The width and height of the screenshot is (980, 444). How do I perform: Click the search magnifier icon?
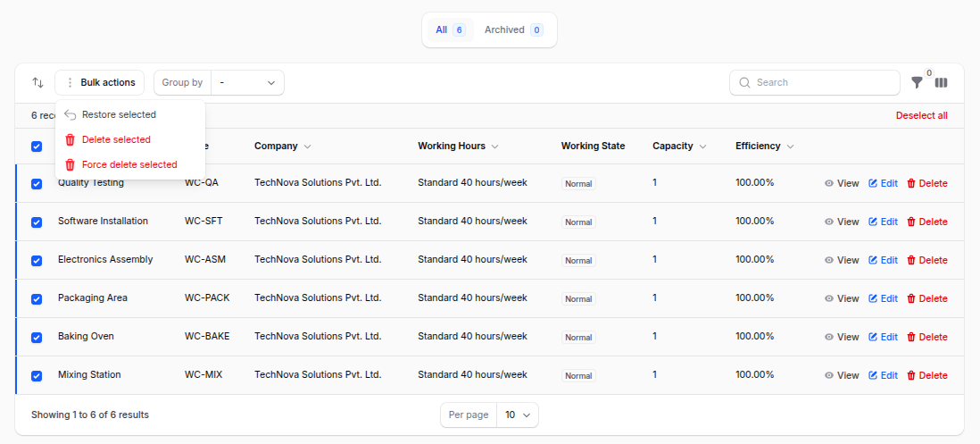[x=744, y=82]
